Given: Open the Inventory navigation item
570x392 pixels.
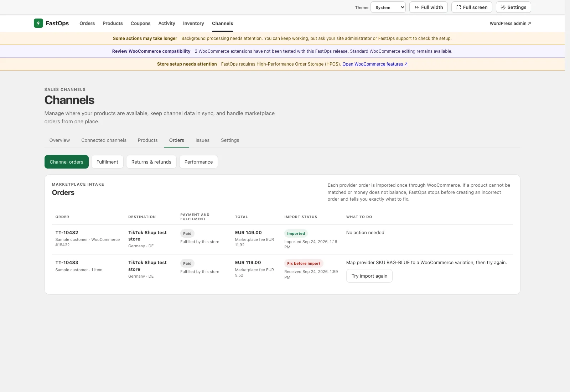Looking at the screenshot, I should pyautogui.click(x=193, y=23).
